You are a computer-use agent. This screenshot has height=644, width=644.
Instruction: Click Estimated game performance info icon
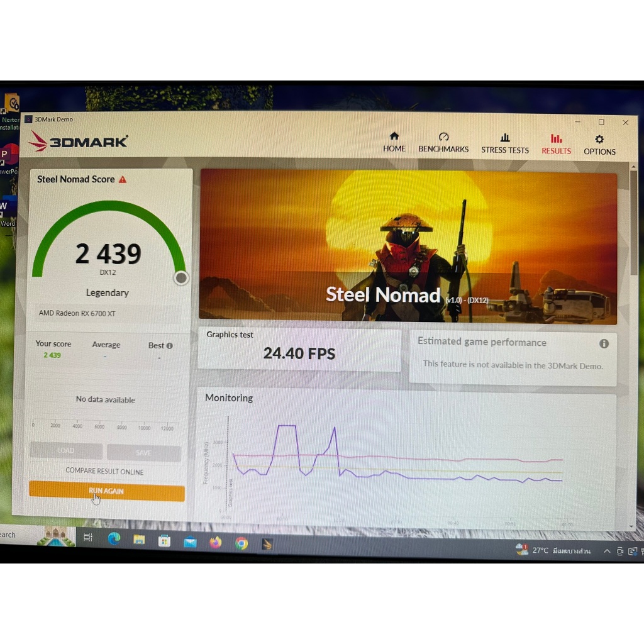coord(604,343)
